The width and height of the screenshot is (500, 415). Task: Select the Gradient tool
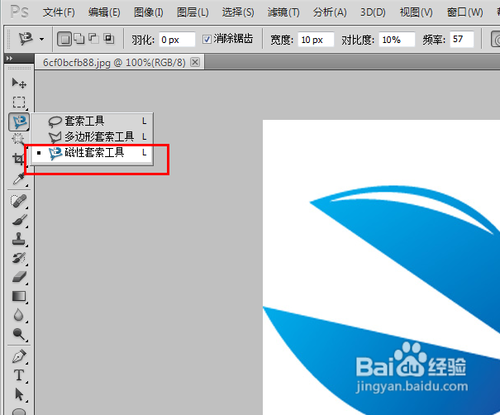(19, 296)
